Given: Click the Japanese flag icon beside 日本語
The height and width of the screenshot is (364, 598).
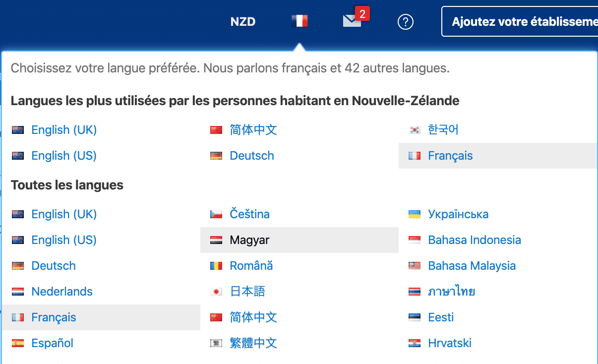Looking at the screenshot, I should 216,292.
